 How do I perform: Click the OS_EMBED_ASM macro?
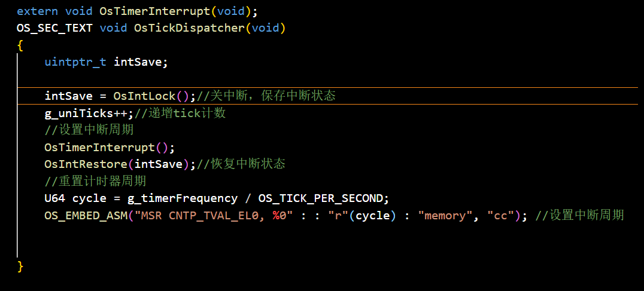tap(86, 215)
